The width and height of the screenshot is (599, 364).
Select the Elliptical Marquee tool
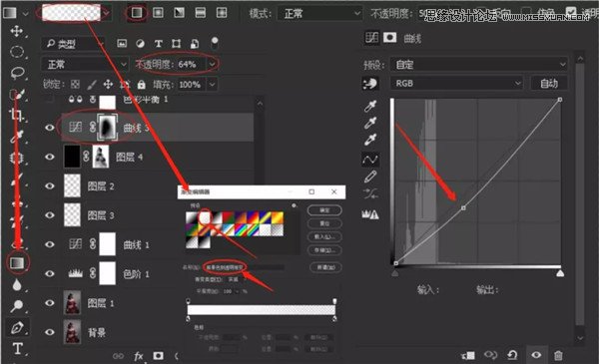(x=16, y=52)
